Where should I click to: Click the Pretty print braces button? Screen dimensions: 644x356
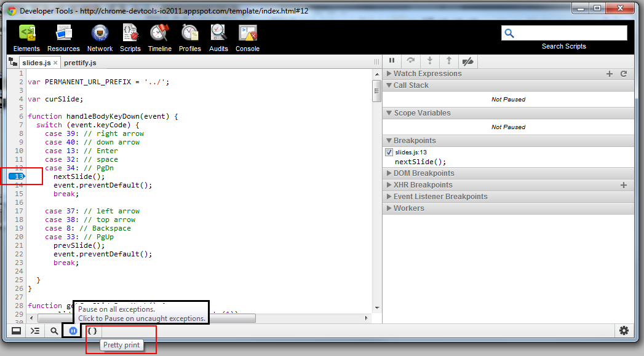92,331
